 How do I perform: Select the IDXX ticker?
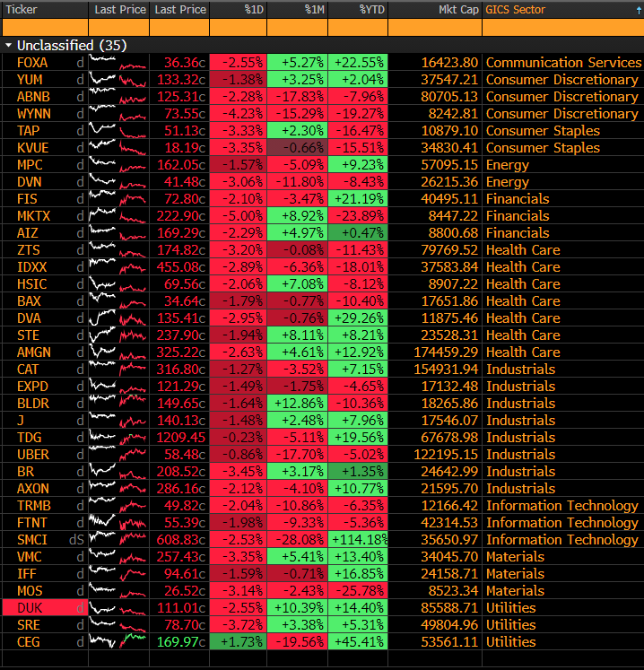pos(31,267)
